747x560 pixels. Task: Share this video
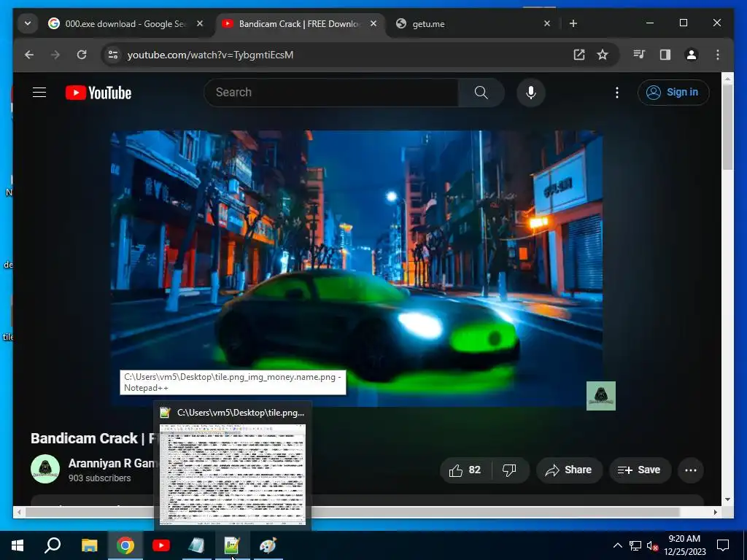click(569, 470)
